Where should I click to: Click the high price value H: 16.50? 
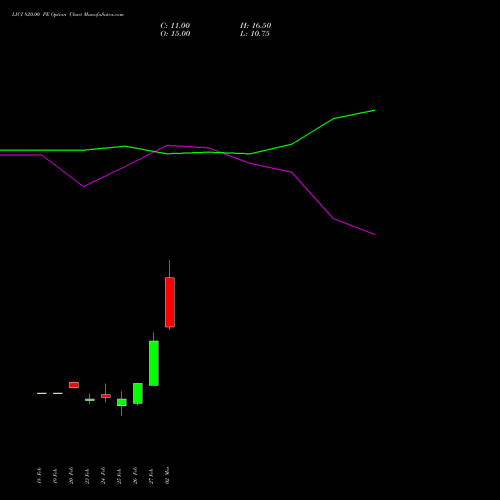coord(255,26)
